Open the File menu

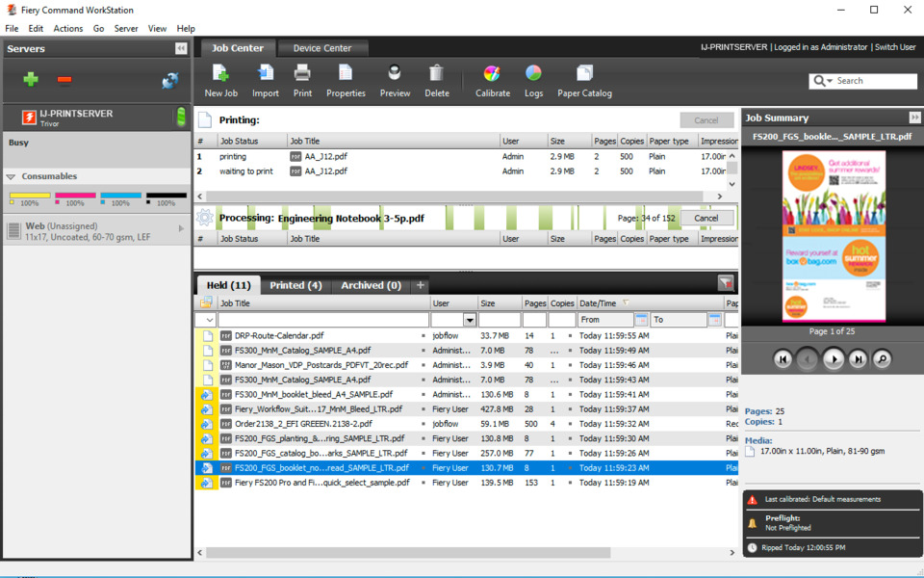[12, 28]
